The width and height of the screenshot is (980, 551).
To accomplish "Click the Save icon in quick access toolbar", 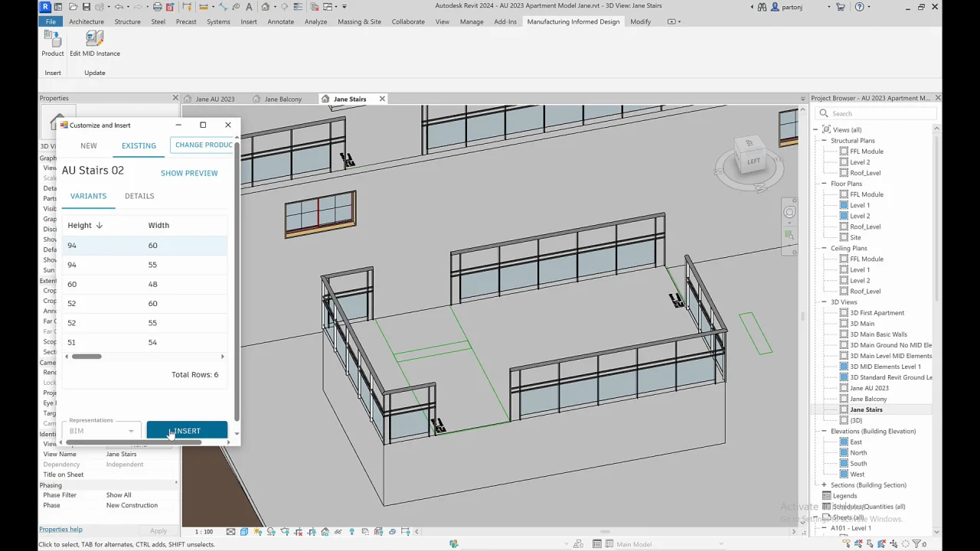I will (x=85, y=7).
